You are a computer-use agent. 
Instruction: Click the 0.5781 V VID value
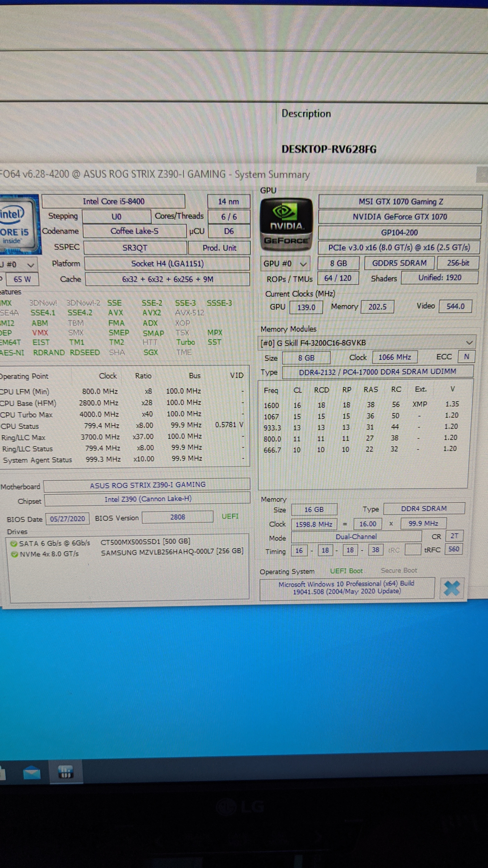point(229,425)
